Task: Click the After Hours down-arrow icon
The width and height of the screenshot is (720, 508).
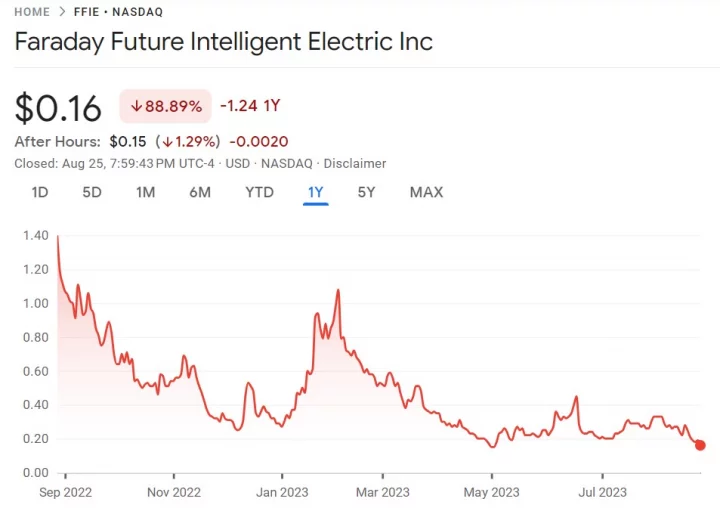Action: click(x=168, y=142)
